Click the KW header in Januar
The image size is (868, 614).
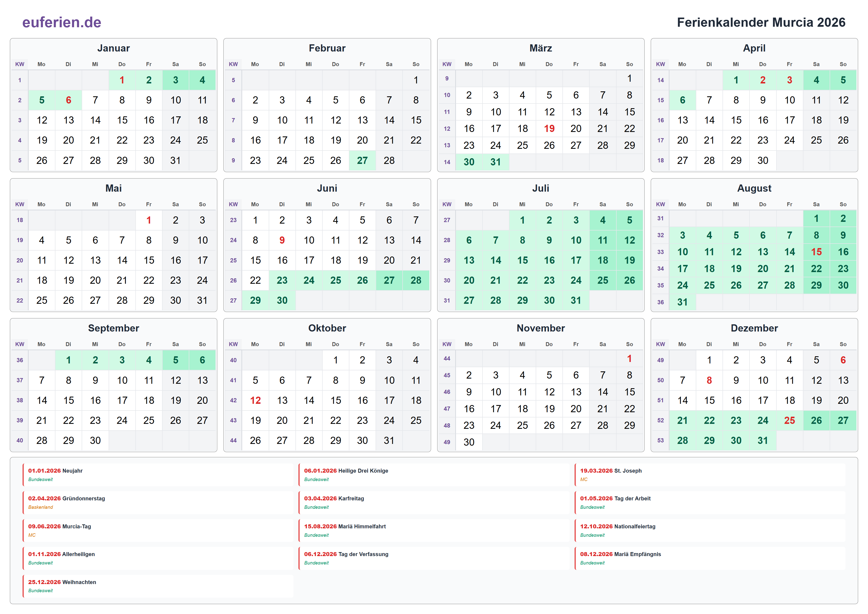[20, 64]
